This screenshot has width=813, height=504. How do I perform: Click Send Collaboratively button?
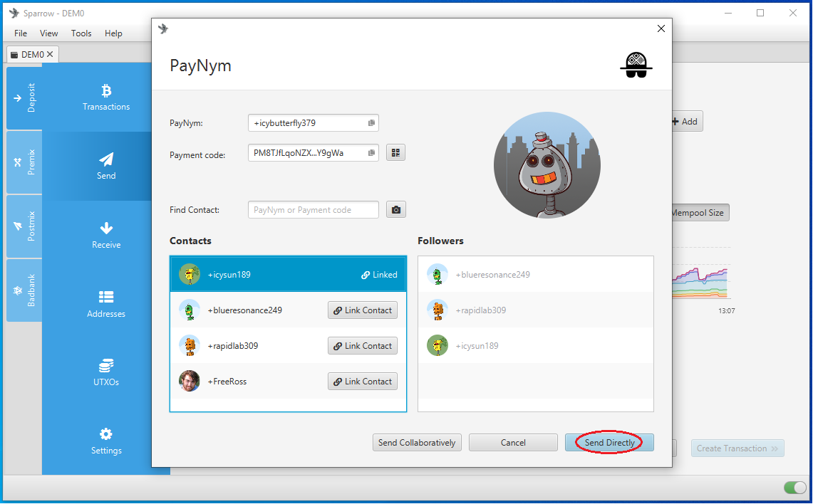click(x=417, y=443)
